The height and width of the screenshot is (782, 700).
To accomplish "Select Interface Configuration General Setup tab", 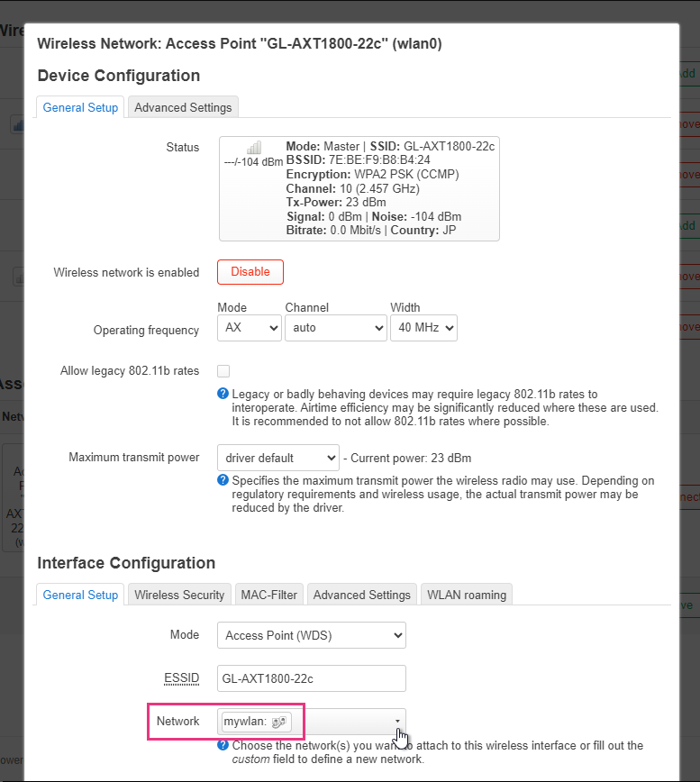I will click(x=80, y=595).
